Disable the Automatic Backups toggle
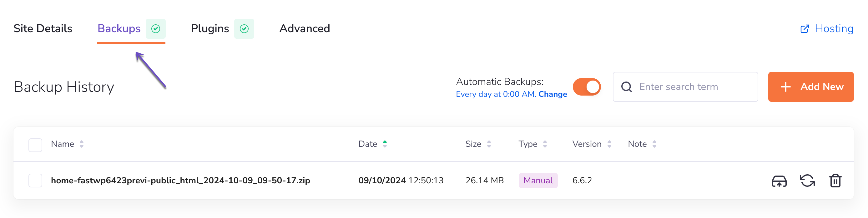 pyautogui.click(x=587, y=87)
